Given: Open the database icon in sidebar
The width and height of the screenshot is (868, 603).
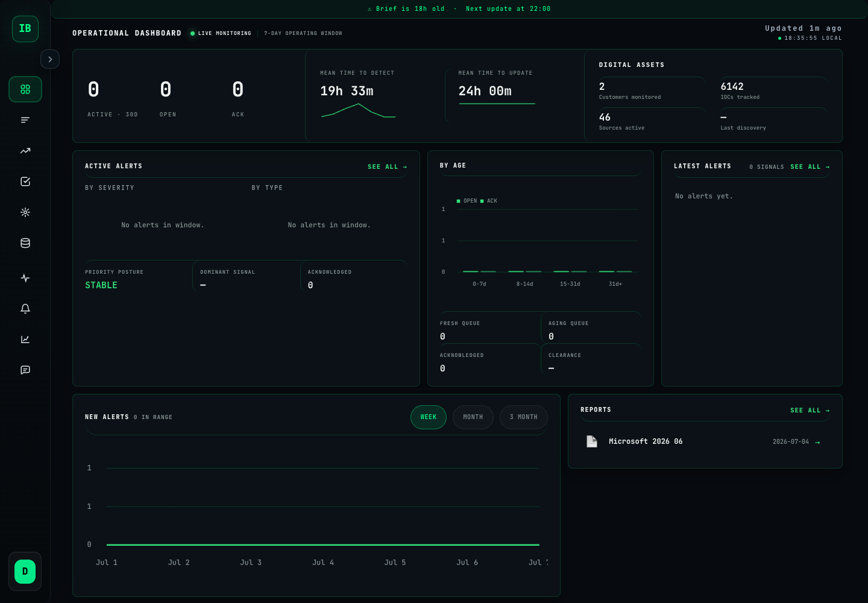Looking at the screenshot, I should tap(25, 243).
